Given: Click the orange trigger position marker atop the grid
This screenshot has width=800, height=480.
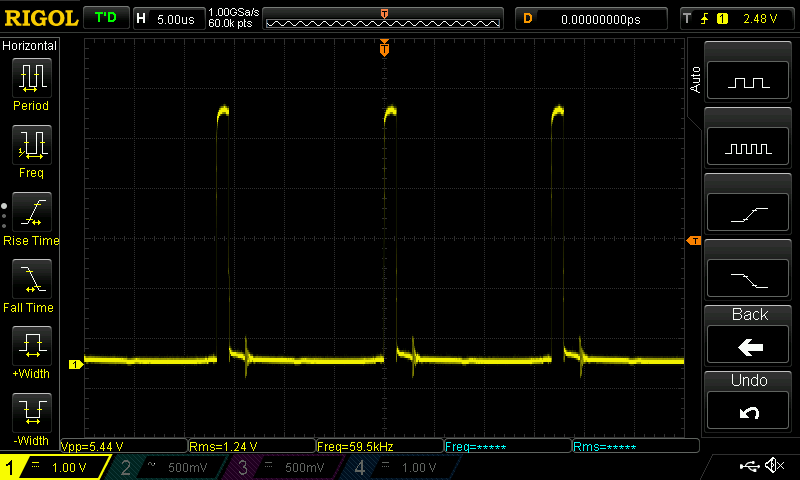Looking at the screenshot, I should (384, 47).
